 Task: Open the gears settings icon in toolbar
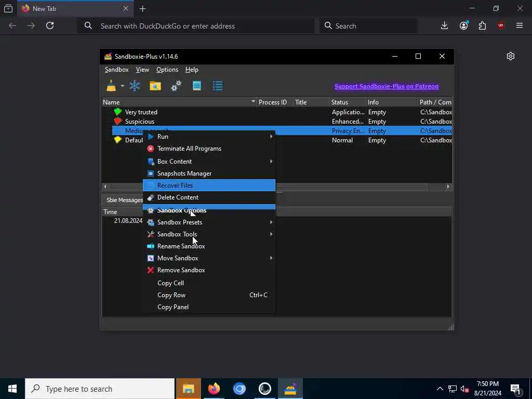click(x=176, y=86)
